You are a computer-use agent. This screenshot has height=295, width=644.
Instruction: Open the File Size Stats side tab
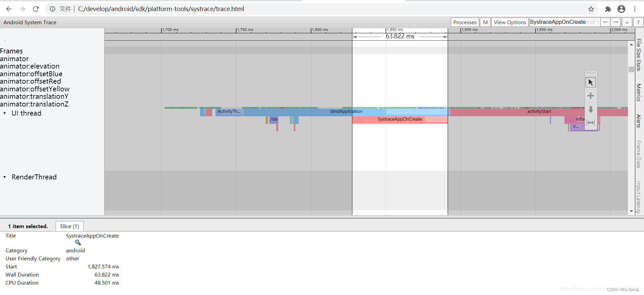pyautogui.click(x=639, y=55)
